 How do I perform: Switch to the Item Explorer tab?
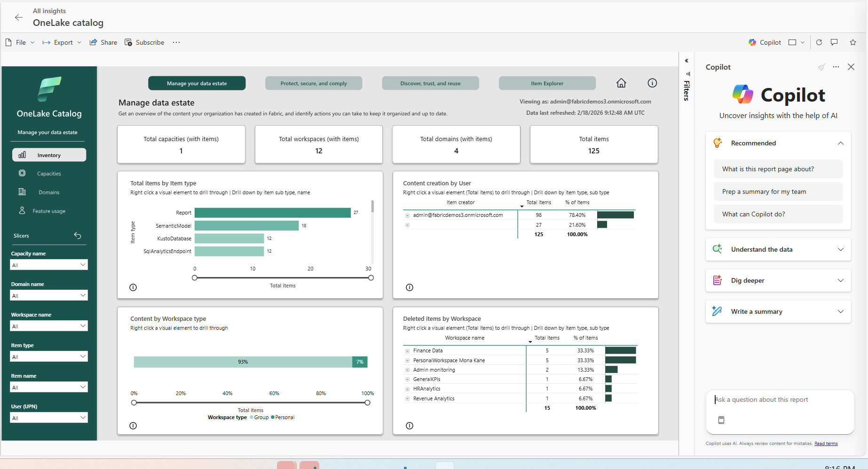547,83
